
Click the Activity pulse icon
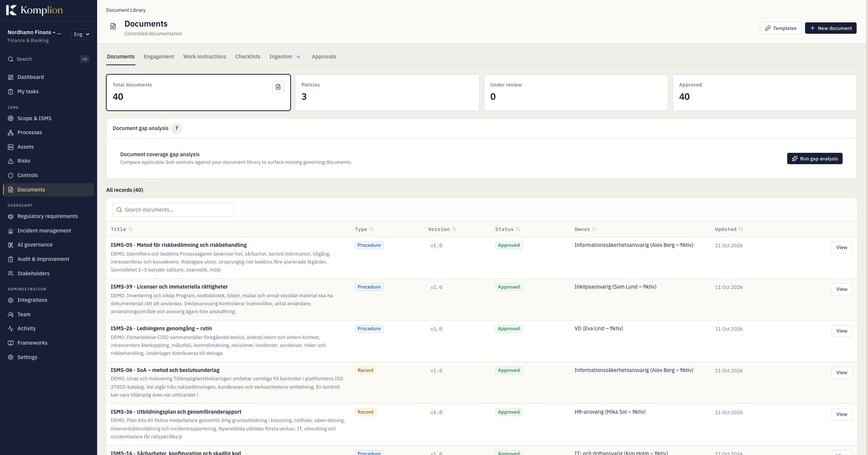11,329
